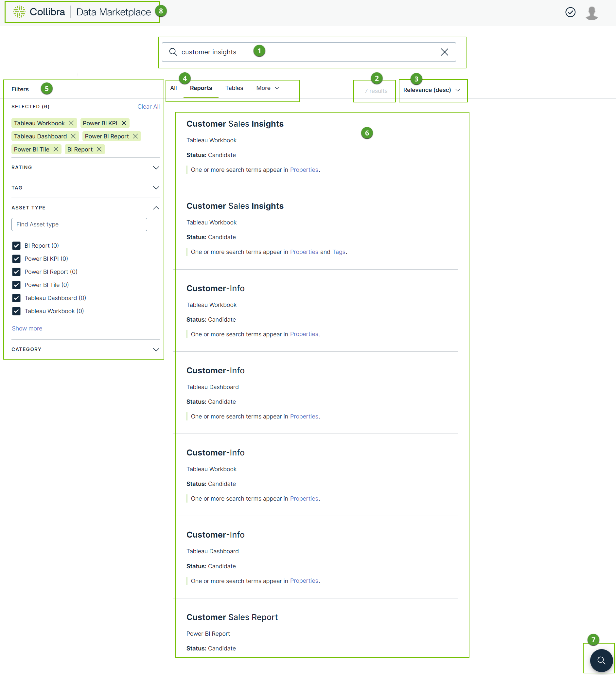Image resolution: width=616 pixels, height=675 pixels.
Task: Remove the BI Report filter chip
Action: [99, 149]
